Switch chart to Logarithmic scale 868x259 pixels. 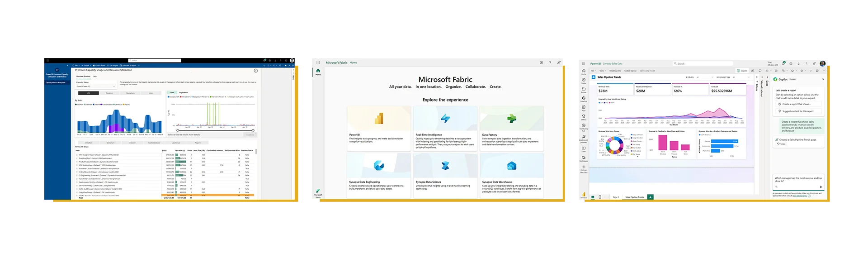(184, 92)
